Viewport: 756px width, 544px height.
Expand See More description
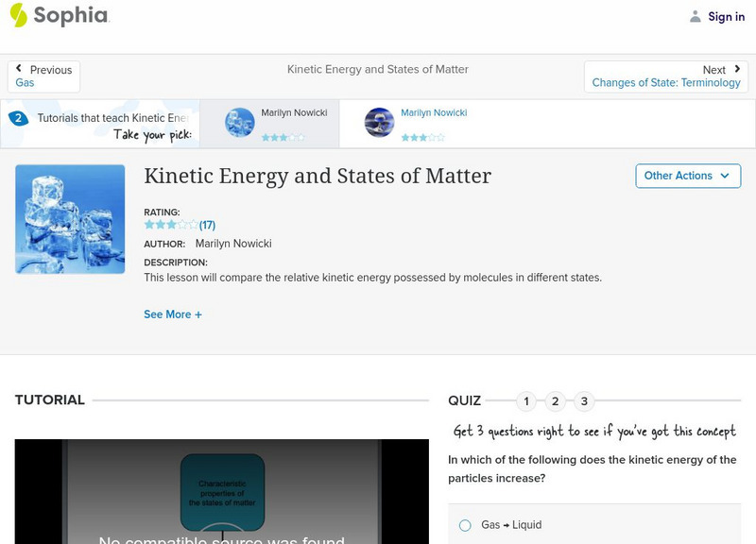[173, 314]
